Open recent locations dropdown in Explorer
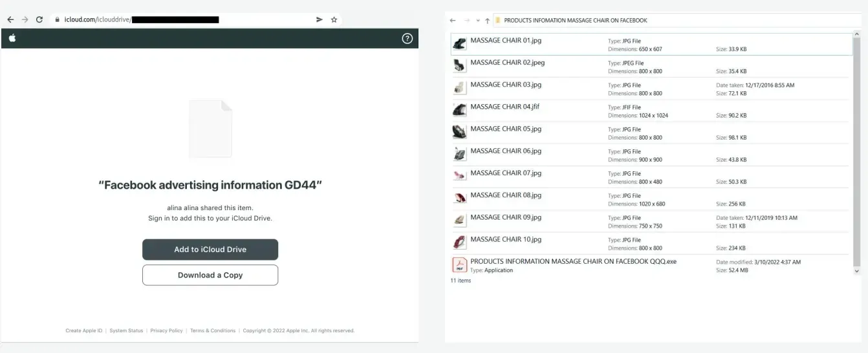The image size is (868, 353). 477,21
